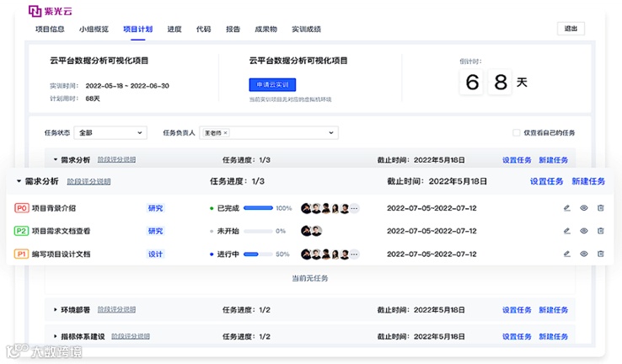Image resolution: width=622 pixels, height=364 pixels.
Task: Show more members on 项目背景介绍 row
Action: coord(355,208)
